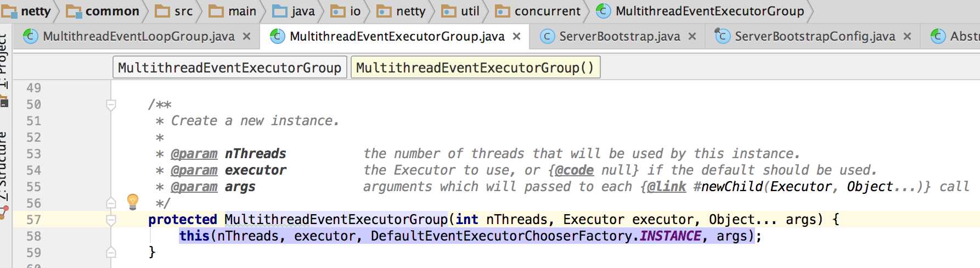The image size is (980, 268).
Task: Click class icon on ServerBootstrapConfig.java tab
Action: 722,36
